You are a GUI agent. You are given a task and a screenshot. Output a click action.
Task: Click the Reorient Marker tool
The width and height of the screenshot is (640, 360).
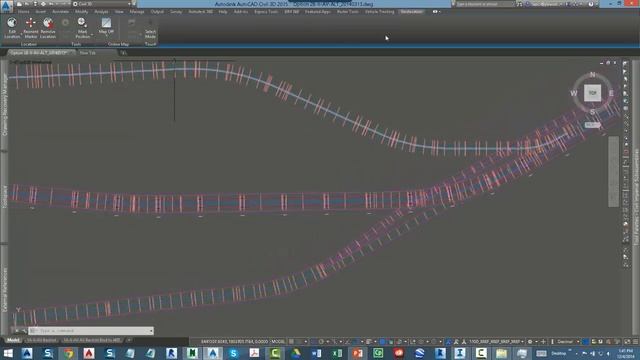point(31,28)
